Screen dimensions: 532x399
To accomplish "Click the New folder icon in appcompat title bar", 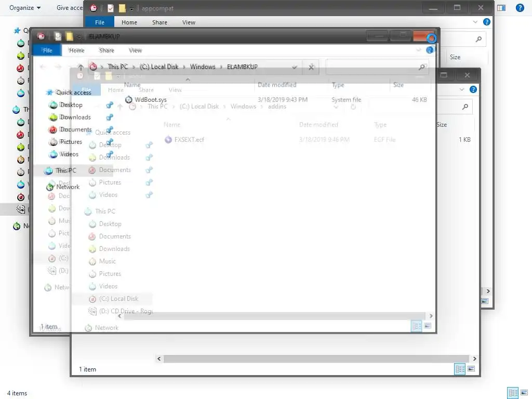I will tap(122, 8).
